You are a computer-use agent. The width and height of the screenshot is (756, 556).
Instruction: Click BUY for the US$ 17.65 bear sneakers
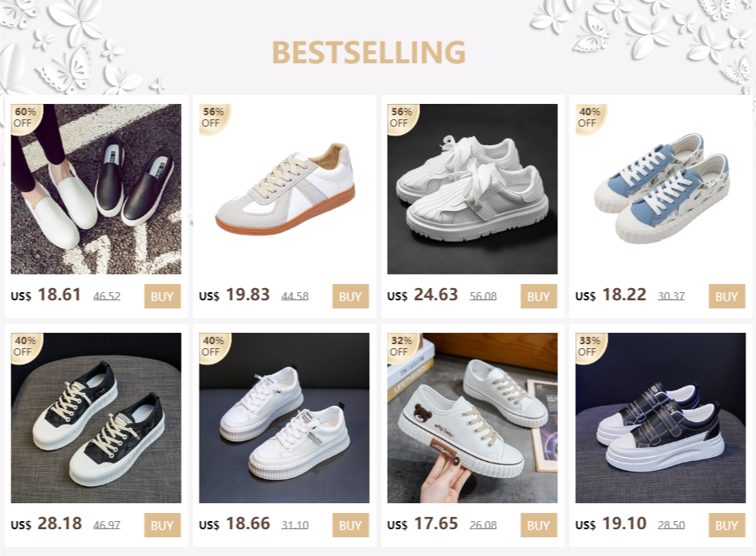[539, 525]
